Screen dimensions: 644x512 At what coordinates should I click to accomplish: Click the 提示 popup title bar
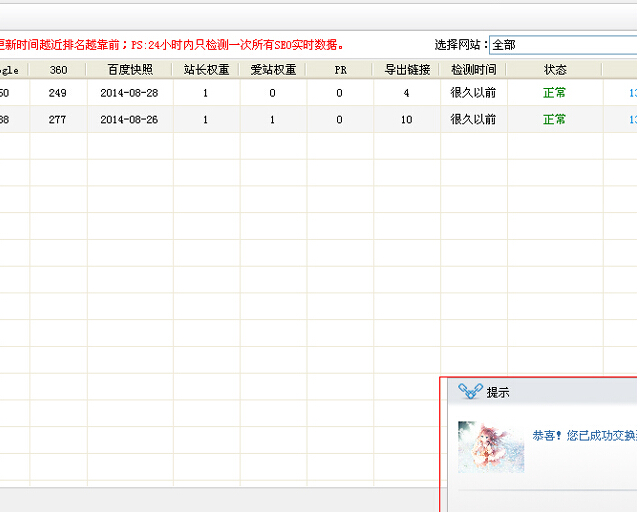[x=560, y=392]
